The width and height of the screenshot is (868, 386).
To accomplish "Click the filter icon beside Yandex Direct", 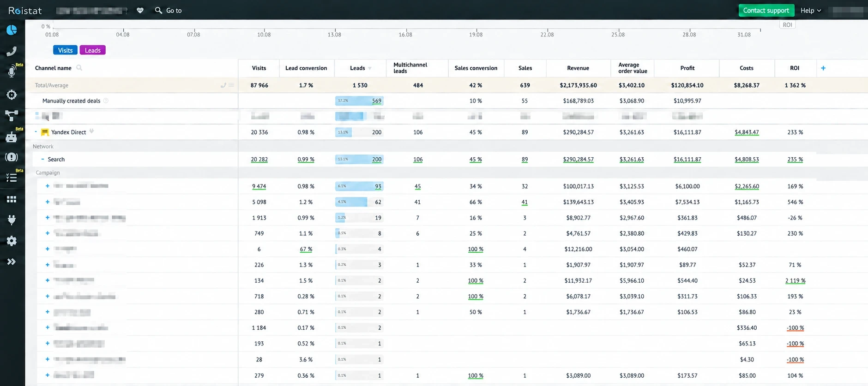I will tap(91, 131).
